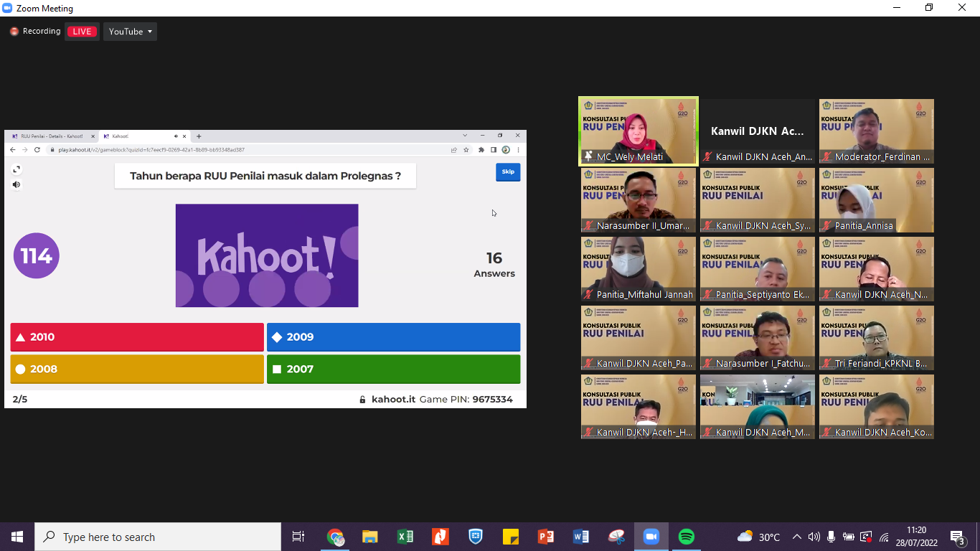Open Word from the taskbar

[581, 537]
